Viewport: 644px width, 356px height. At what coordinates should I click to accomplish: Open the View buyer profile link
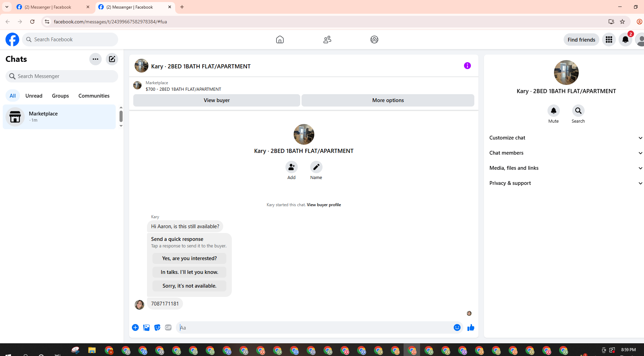324,205
